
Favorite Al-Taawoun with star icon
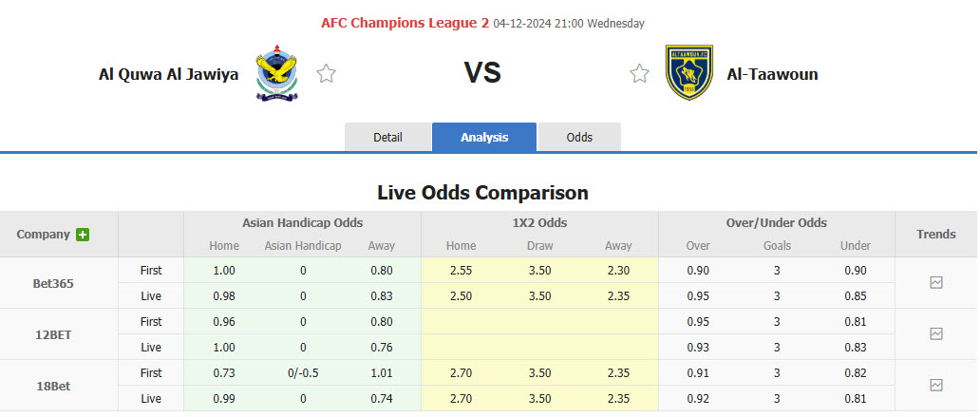pos(640,73)
